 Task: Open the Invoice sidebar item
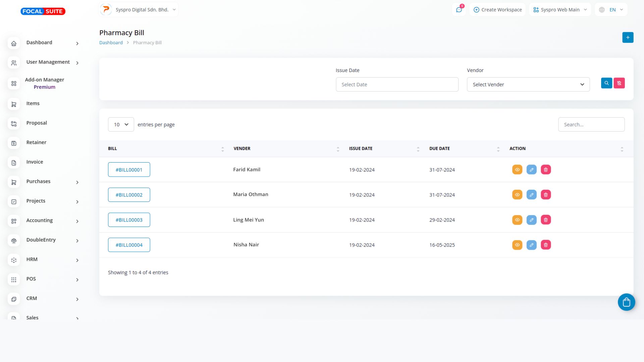coord(35,162)
